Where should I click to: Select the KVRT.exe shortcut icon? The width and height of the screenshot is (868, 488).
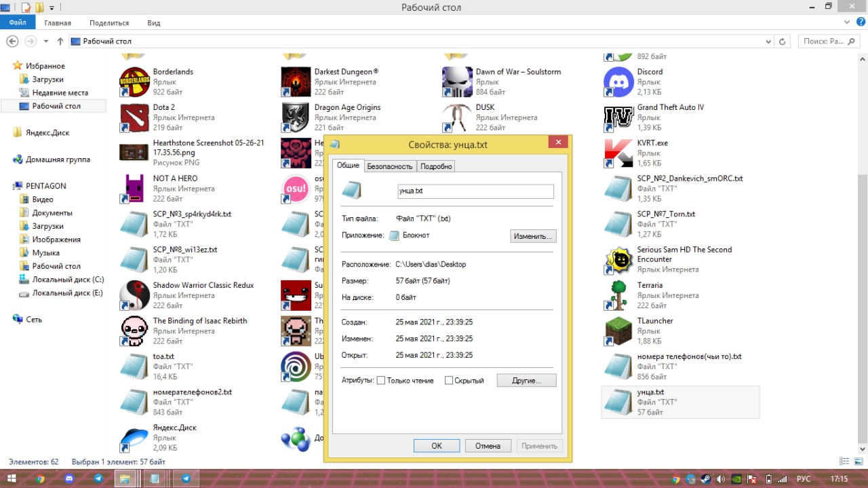[618, 153]
